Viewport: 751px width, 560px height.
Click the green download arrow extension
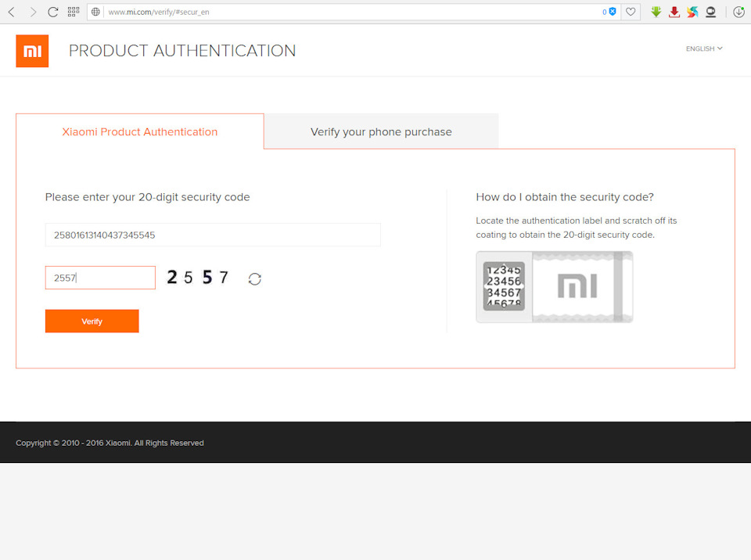click(x=656, y=12)
